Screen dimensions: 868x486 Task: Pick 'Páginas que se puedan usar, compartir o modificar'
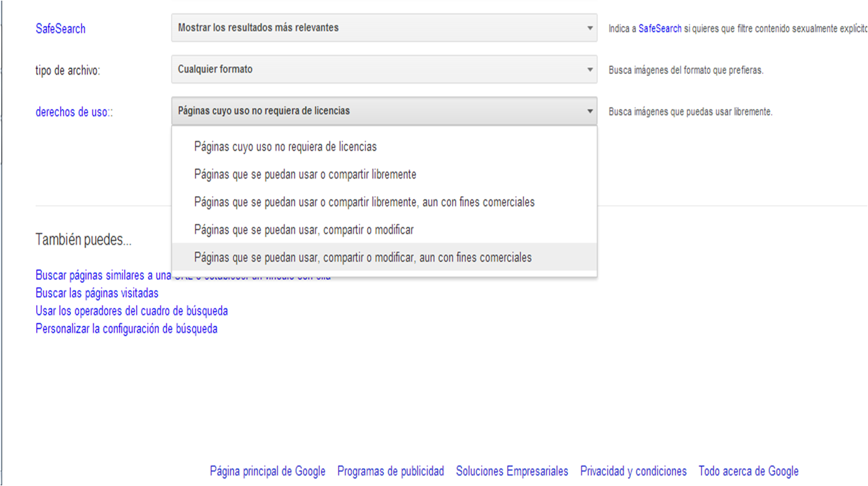304,230
